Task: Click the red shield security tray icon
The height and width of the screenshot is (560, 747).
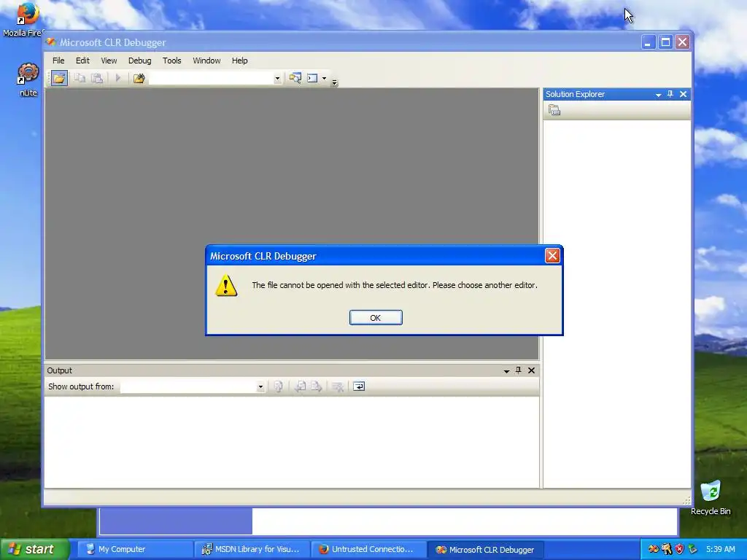Action: pyautogui.click(x=679, y=549)
